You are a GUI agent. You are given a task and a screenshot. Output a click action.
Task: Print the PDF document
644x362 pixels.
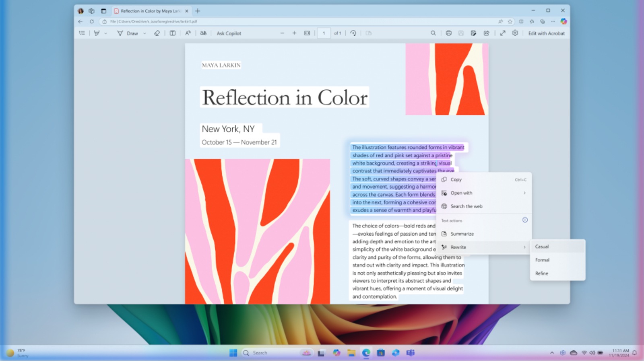coord(448,33)
